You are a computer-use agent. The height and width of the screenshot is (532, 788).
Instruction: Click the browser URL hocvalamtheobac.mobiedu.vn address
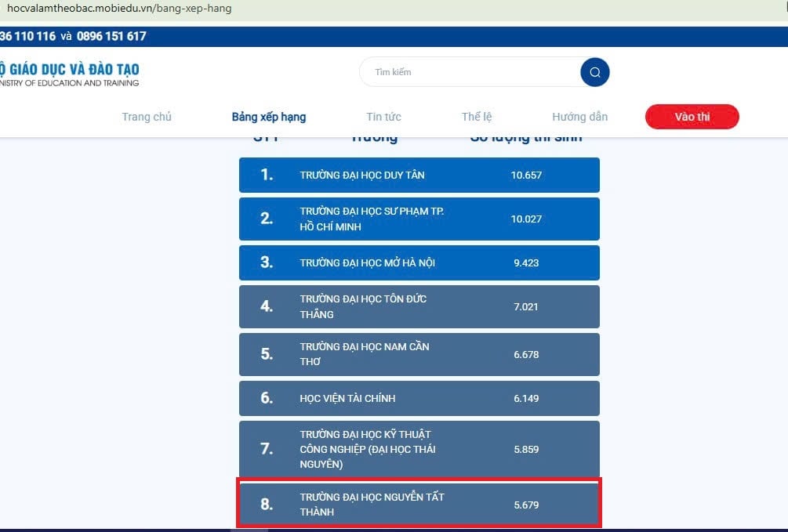(x=119, y=9)
